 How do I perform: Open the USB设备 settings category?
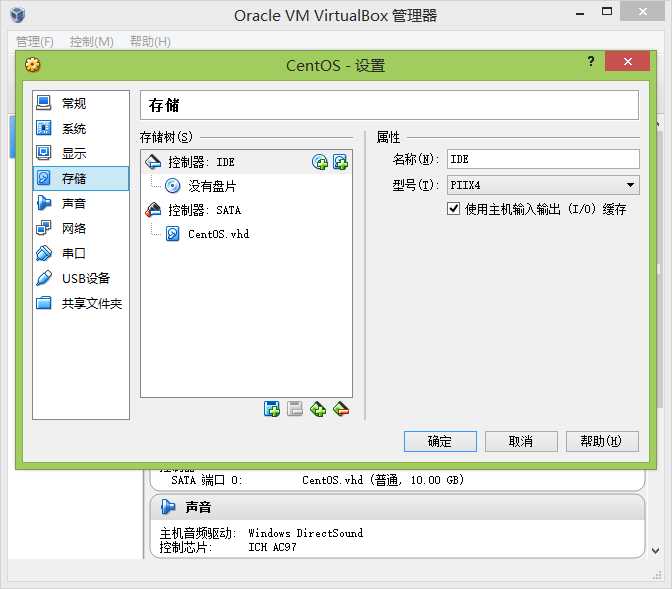[81, 278]
